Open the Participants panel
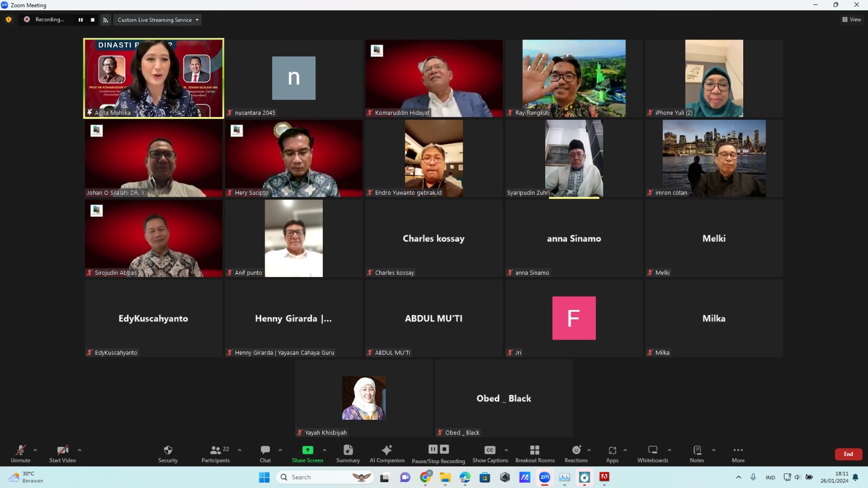Viewport: 868px width, 488px height. click(x=215, y=453)
